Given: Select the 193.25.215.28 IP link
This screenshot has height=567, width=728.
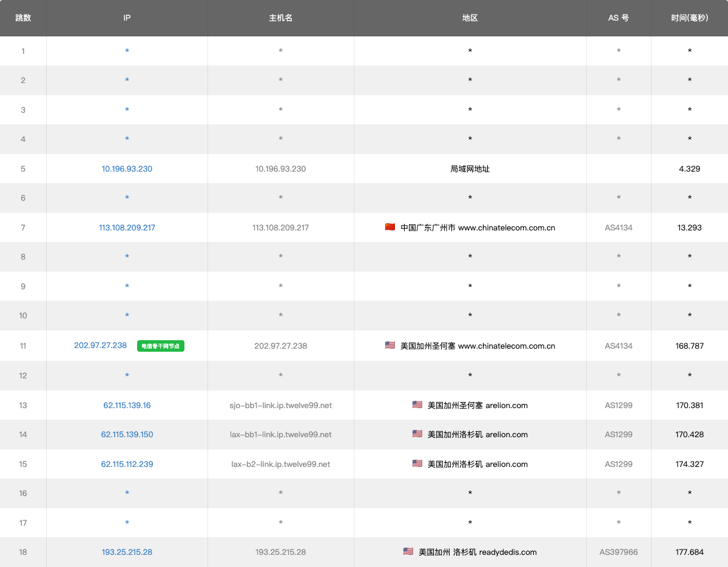Looking at the screenshot, I should (x=127, y=552).
